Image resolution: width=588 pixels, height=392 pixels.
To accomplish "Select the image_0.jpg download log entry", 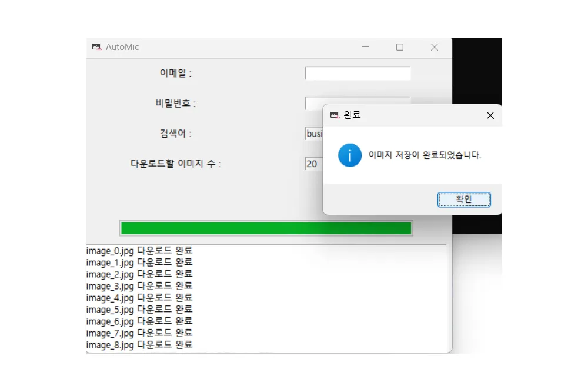I will [x=139, y=250].
